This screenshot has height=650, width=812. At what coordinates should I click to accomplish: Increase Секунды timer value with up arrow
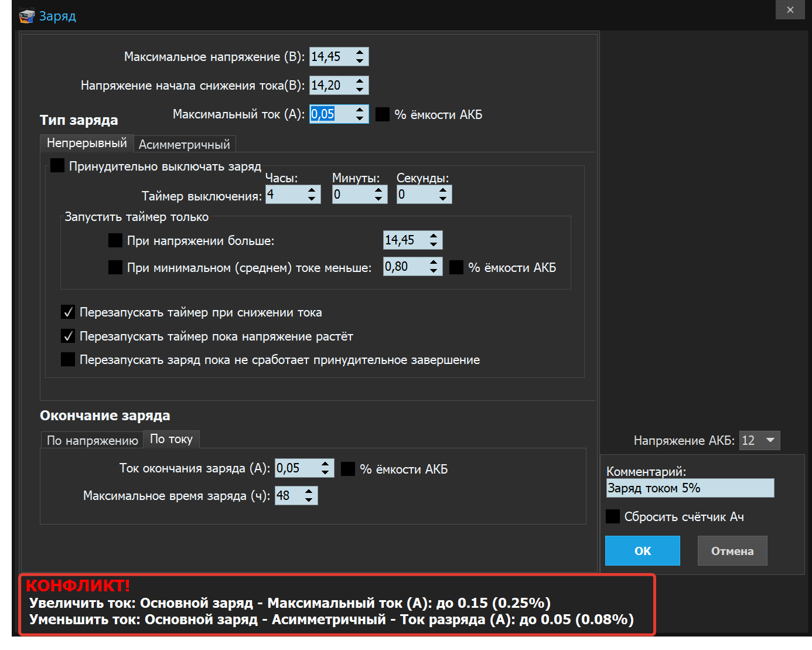pos(443,190)
